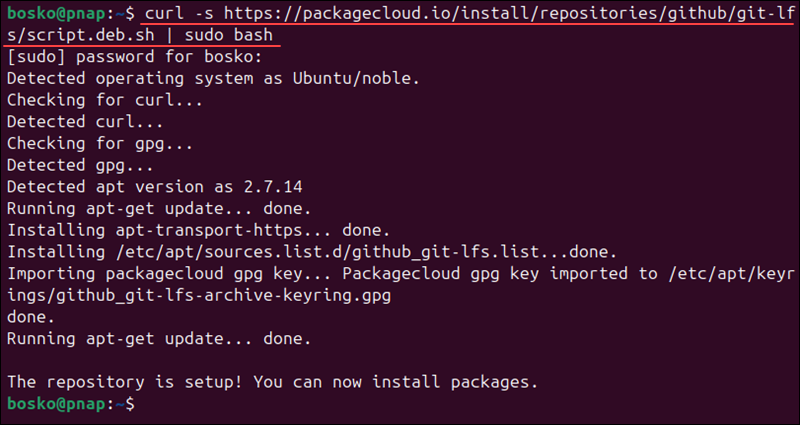Click the '[sudo] password for bosko:' line
The height and width of the screenshot is (425, 800).
pos(135,57)
